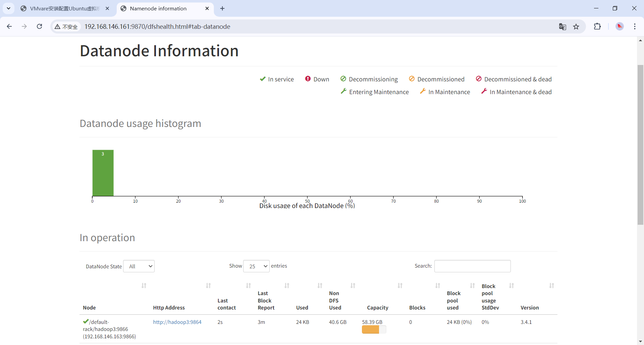The height and width of the screenshot is (345, 644).
Task: Open the browser extensions puzzle icon
Action: (597, 26)
